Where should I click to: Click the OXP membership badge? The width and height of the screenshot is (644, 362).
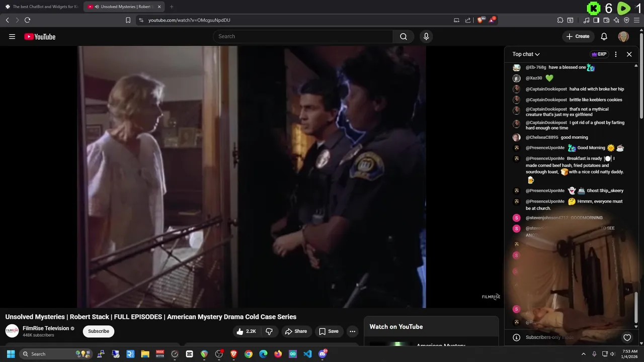click(599, 54)
